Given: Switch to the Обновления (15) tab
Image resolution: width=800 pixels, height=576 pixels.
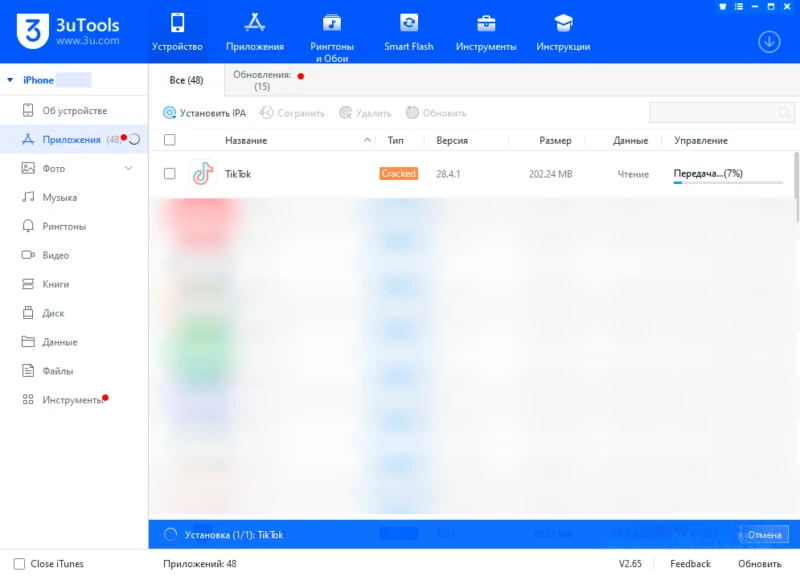Looking at the screenshot, I should click(x=262, y=81).
